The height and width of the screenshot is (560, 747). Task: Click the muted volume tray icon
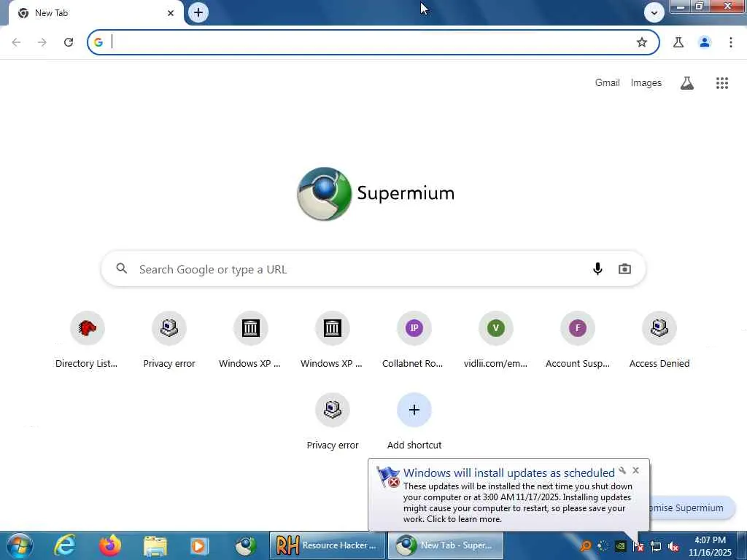point(673,546)
